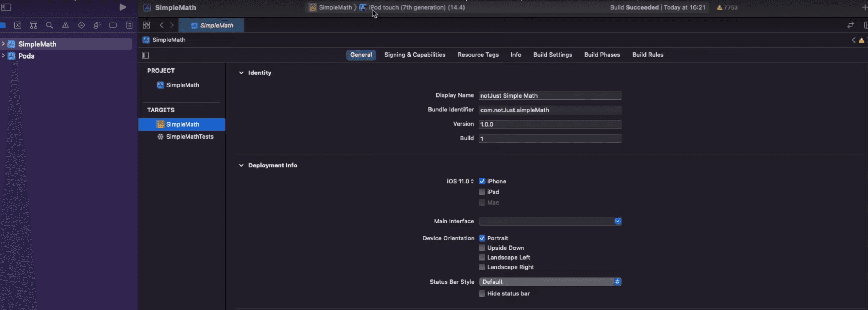Click the Run play button
868x310 pixels.
click(122, 7)
